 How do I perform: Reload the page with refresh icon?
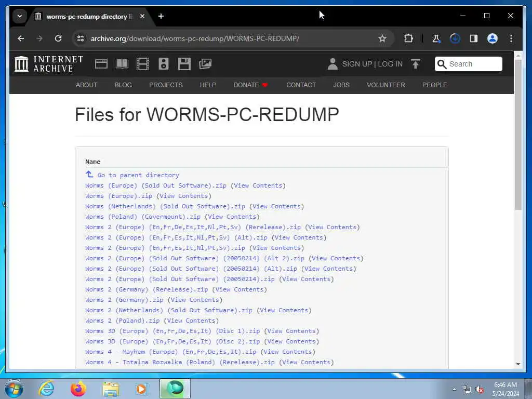point(58,38)
